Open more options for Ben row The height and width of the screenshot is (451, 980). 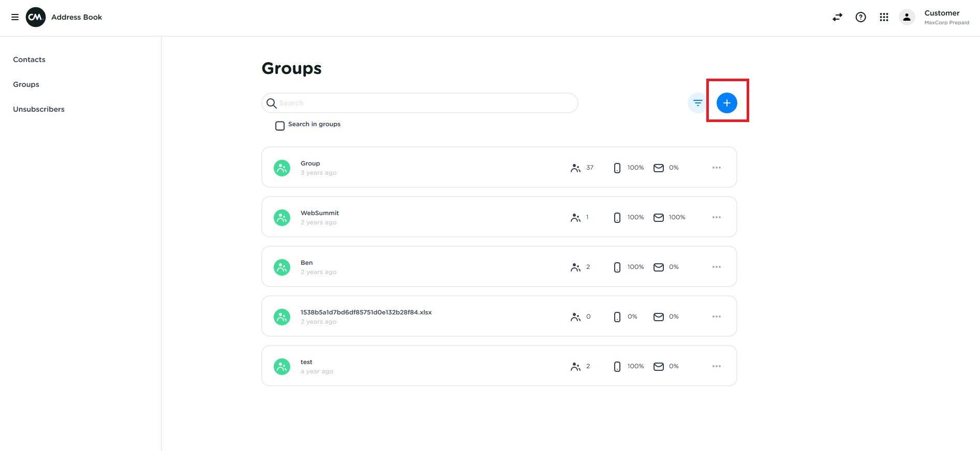pos(716,267)
